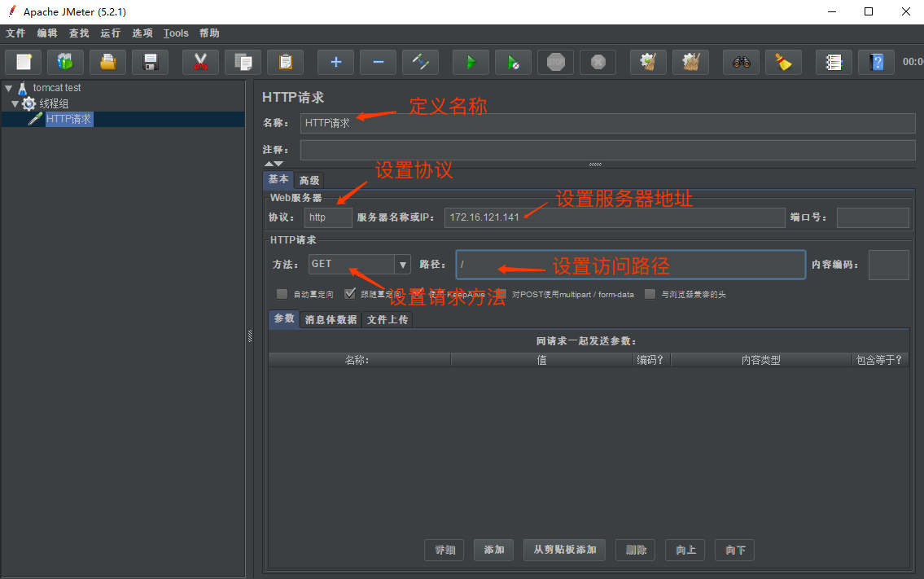Click the New test plan icon
The image size is (924, 579).
(x=24, y=62)
